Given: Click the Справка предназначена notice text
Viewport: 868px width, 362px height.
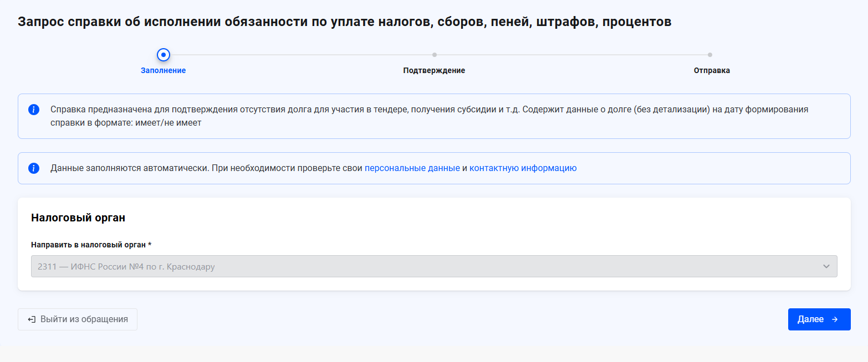Looking at the screenshot, I should tap(430, 116).
